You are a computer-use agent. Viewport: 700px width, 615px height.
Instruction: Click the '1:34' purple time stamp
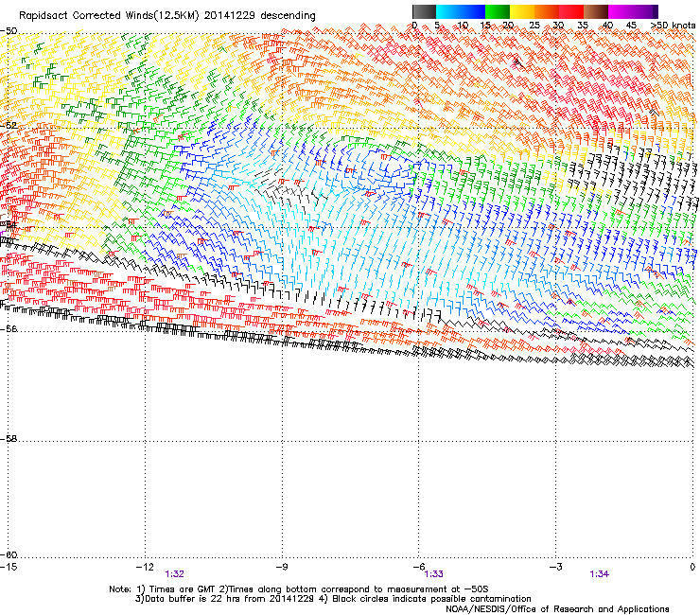599,574
